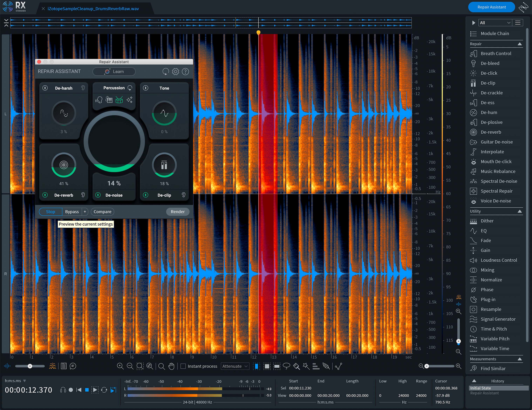Select the Grab hand tool
Viewport: 532px width, 410px height.
[172, 366]
